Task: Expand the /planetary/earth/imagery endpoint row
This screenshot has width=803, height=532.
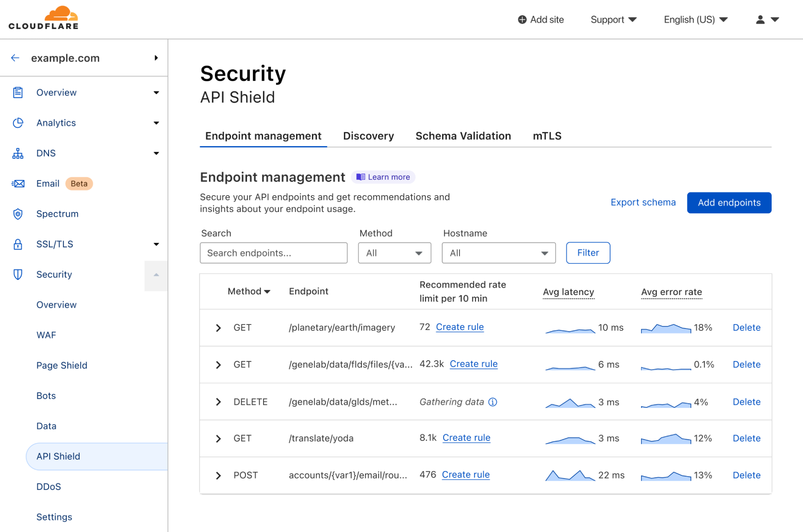Action: coord(218,328)
